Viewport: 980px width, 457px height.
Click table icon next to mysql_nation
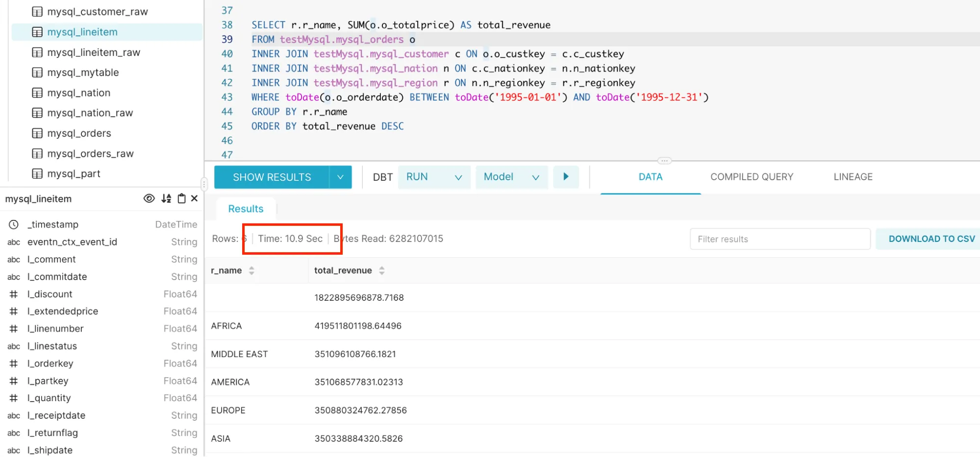pyautogui.click(x=37, y=93)
